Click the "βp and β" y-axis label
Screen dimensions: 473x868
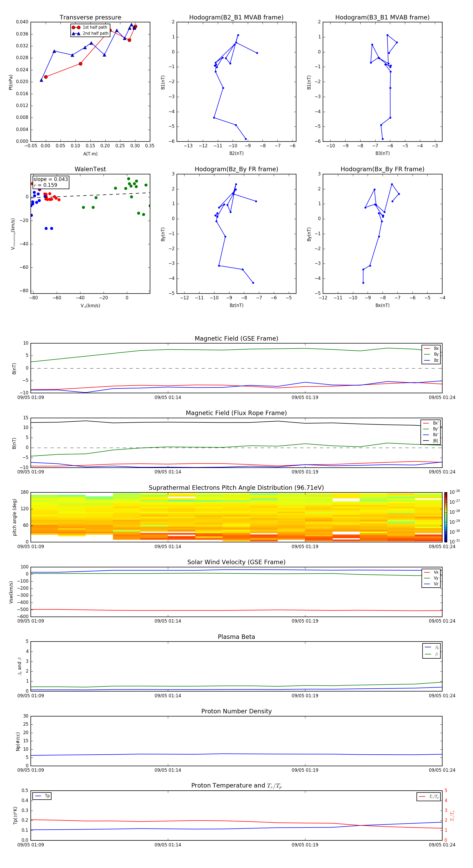19,666
